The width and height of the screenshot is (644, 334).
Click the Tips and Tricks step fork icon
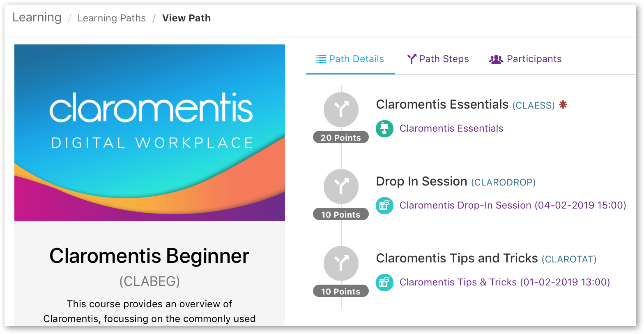point(341,263)
